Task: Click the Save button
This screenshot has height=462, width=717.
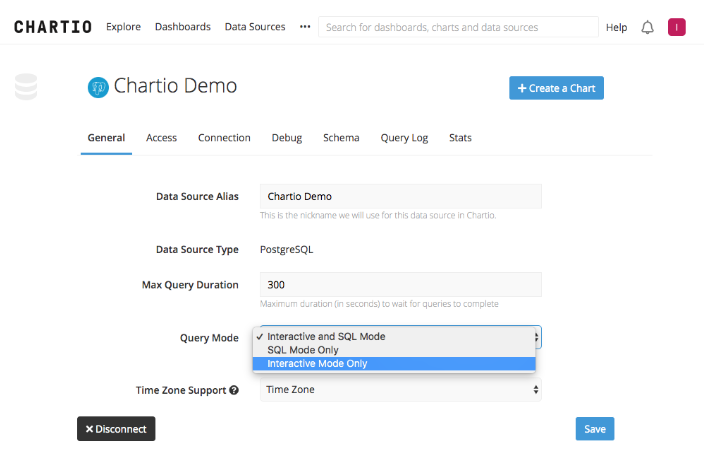Action: [x=594, y=429]
